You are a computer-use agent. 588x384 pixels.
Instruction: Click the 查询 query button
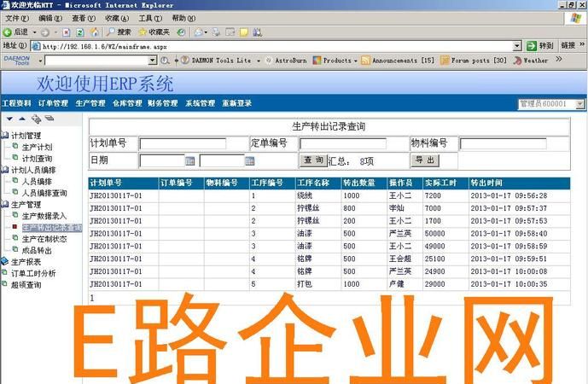click(x=313, y=160)
